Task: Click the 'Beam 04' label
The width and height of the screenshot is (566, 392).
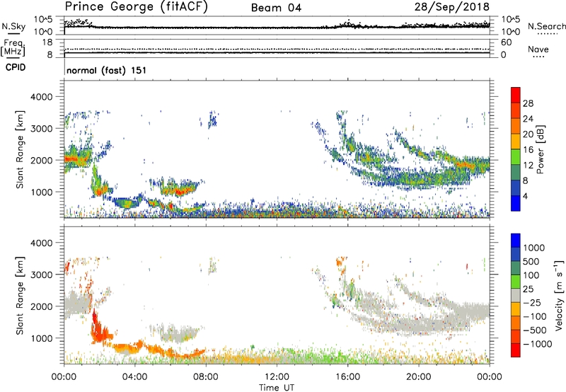Action: [276, 8]
